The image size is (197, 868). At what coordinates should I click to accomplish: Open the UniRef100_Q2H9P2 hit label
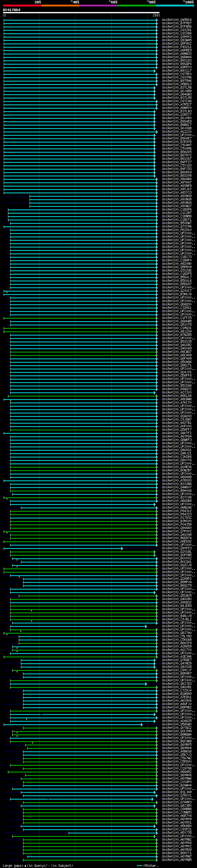coord(176,579)
